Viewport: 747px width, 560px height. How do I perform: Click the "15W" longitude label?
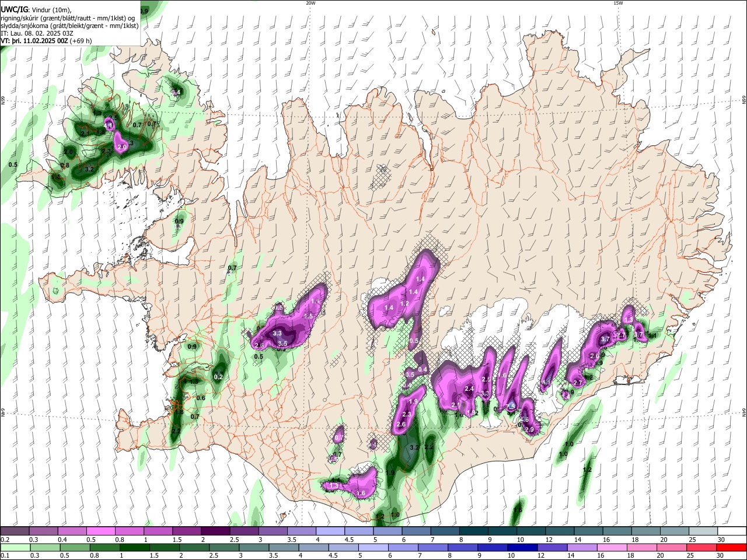618,3
